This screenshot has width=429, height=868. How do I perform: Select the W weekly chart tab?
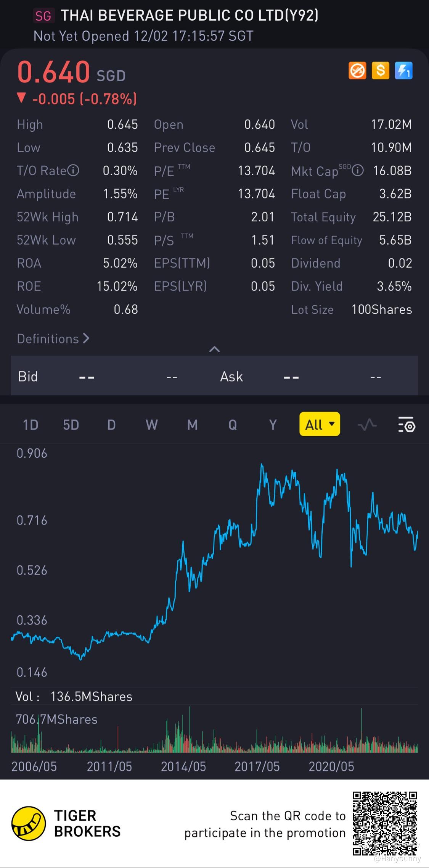[151, 425]
